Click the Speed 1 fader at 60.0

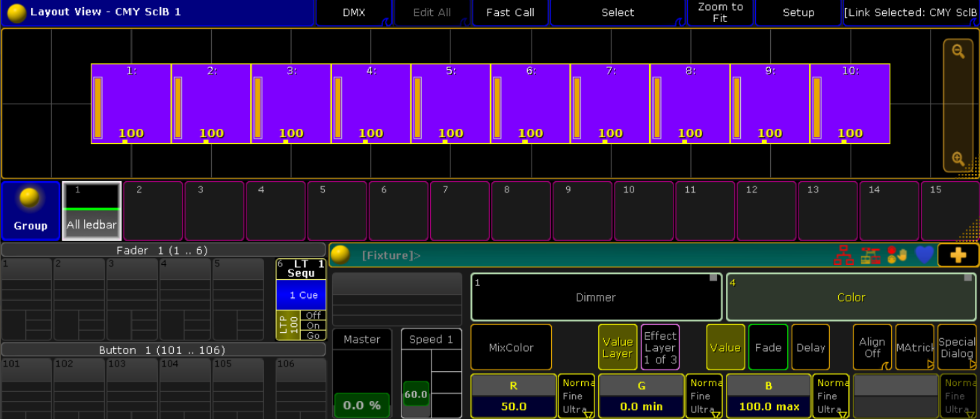[416, 394]
